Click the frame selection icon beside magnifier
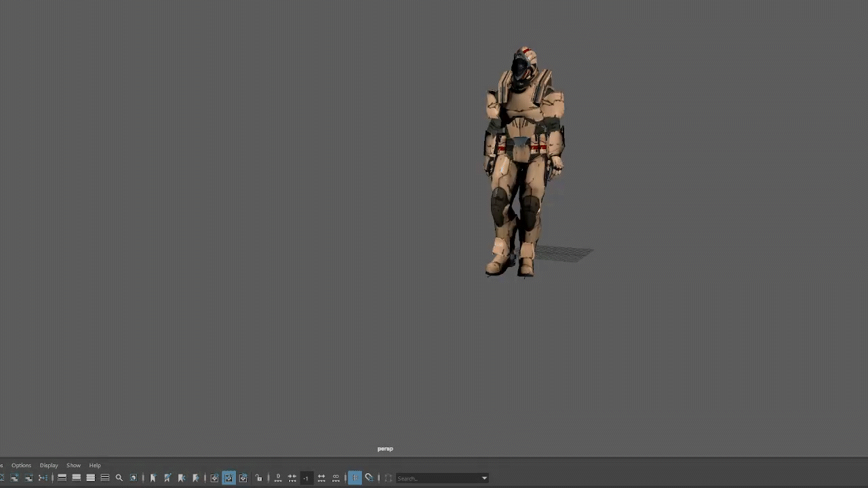Image resolution: width=868 pixels, height=488 pixels. (134, 478)
